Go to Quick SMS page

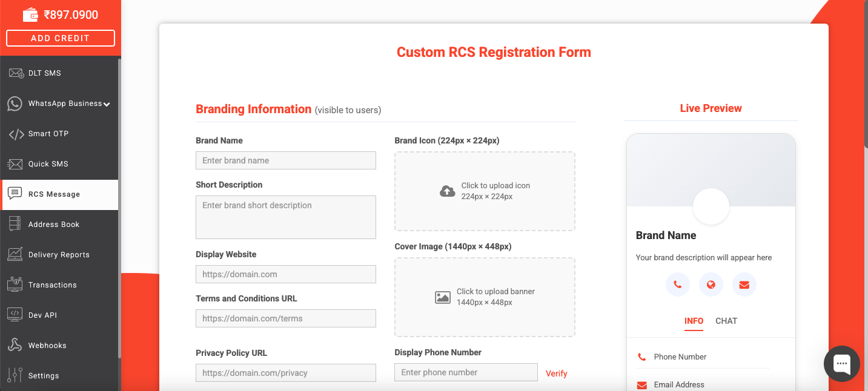(x=59, y=164)
